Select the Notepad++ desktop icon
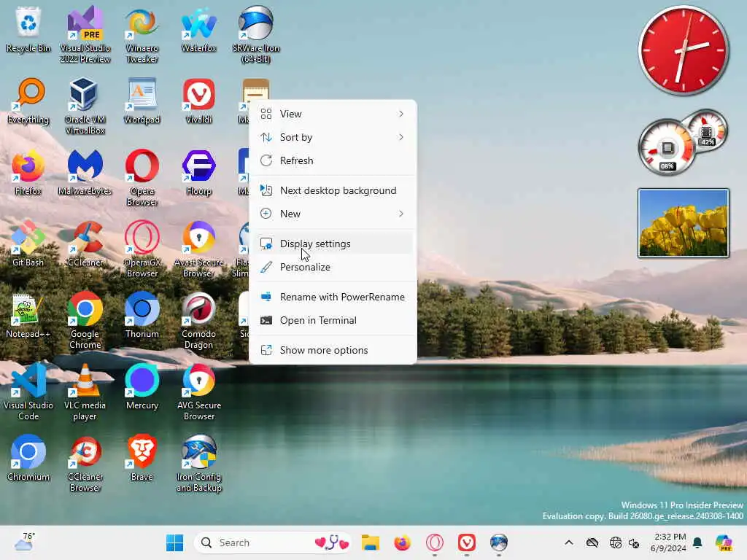 pyautogui.click(x=28, y=316)
